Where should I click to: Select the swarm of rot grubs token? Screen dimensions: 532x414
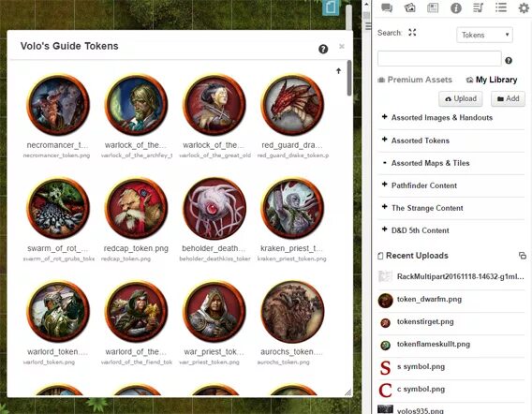click(58, 208)
